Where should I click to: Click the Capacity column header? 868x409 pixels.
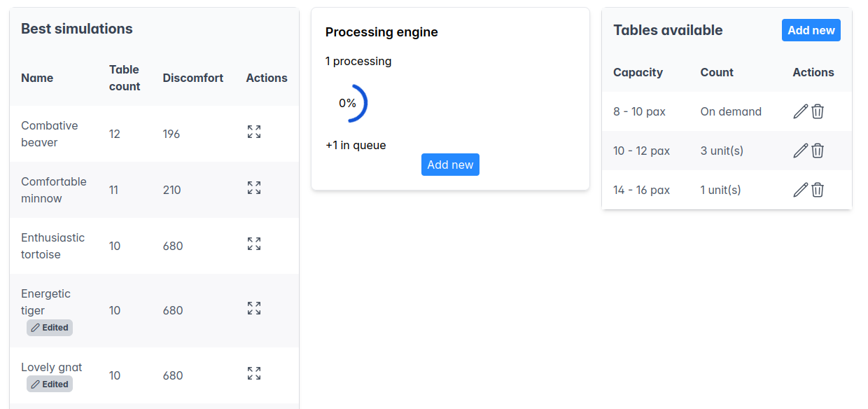(638, 72)
